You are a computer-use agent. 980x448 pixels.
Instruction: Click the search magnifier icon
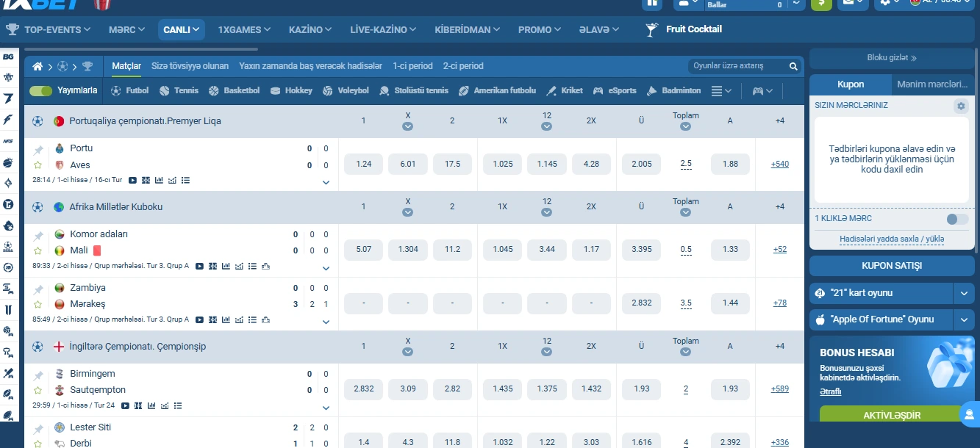click(x=793, y=66)
